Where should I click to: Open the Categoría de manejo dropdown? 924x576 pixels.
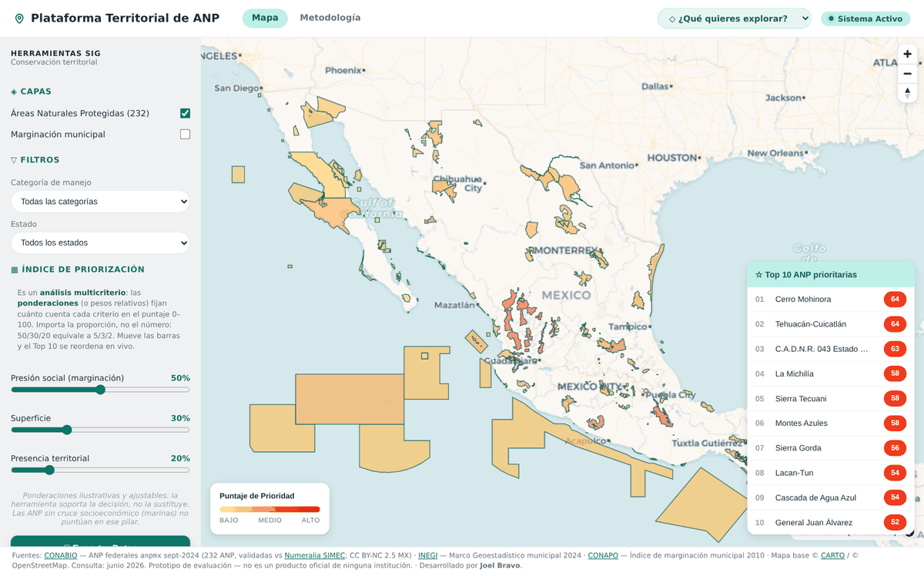point(100,202)
